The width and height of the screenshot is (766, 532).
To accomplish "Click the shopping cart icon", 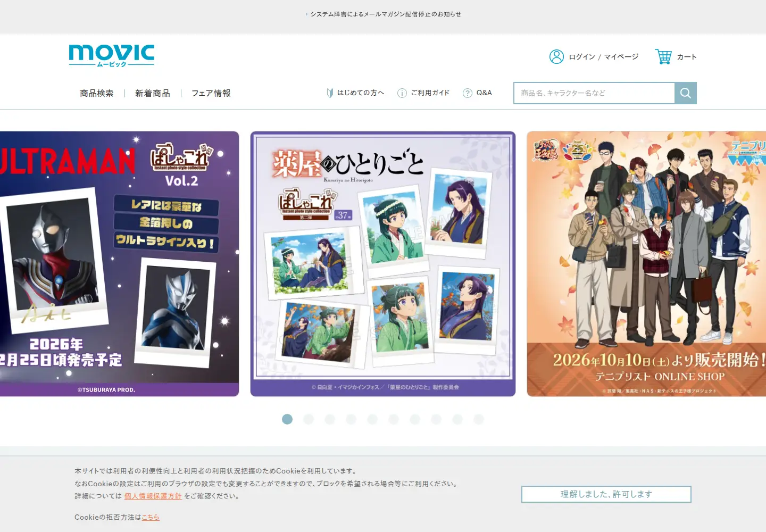I will 663,56.
